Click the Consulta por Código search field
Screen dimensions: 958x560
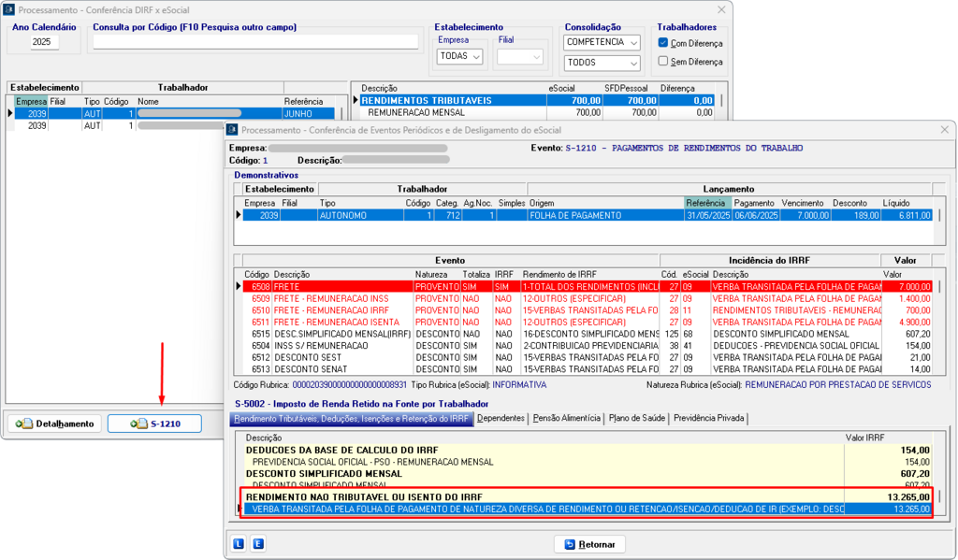pyautogui.click(x=255, y=42)
